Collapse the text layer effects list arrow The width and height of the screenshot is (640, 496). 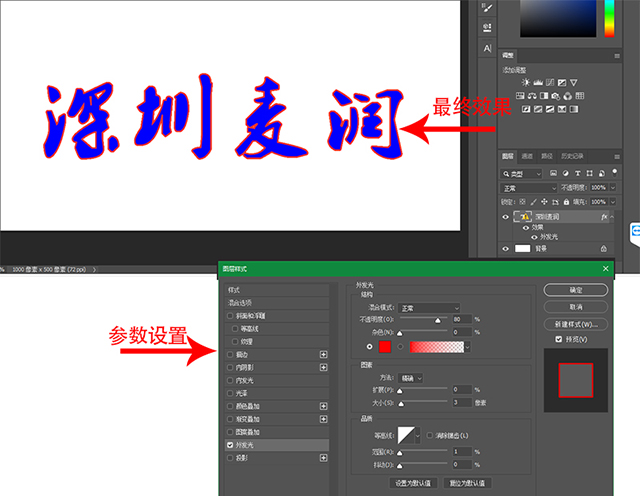tap(612, 217)
